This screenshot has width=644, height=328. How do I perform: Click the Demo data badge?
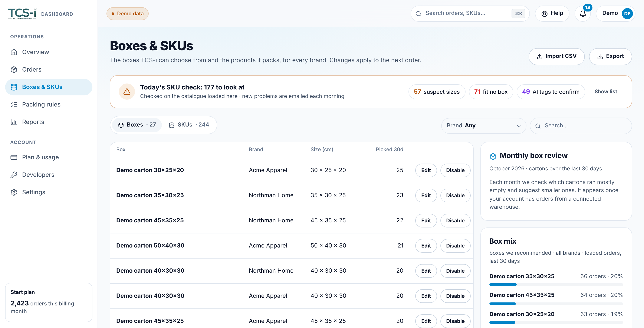[128, 13]
